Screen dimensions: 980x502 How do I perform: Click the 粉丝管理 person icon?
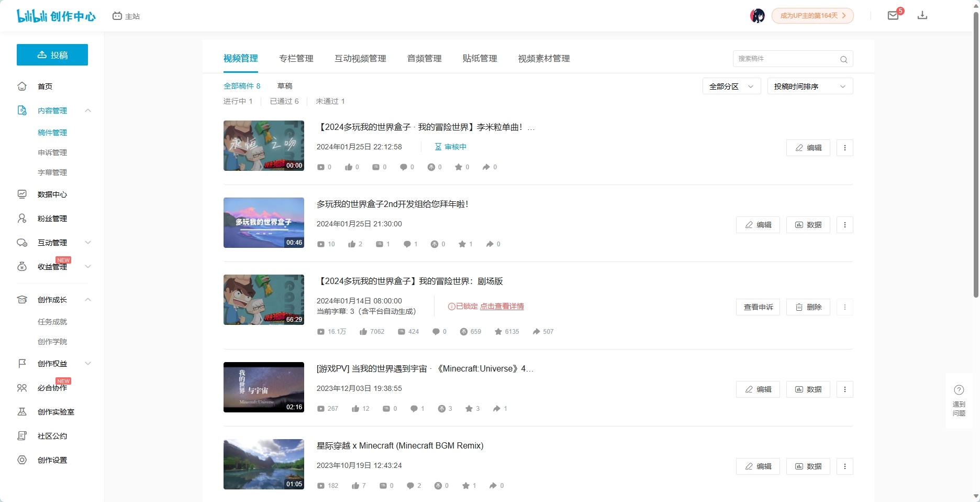tap(22, 219)
